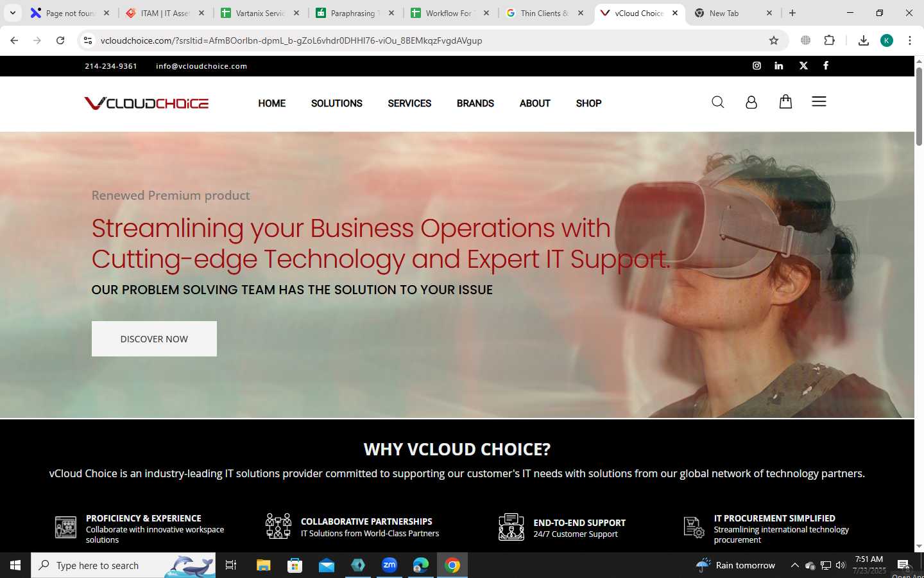This screenshot has height=578, width=924.
Task: Bookmark this page with star icon
Action: 774,40
